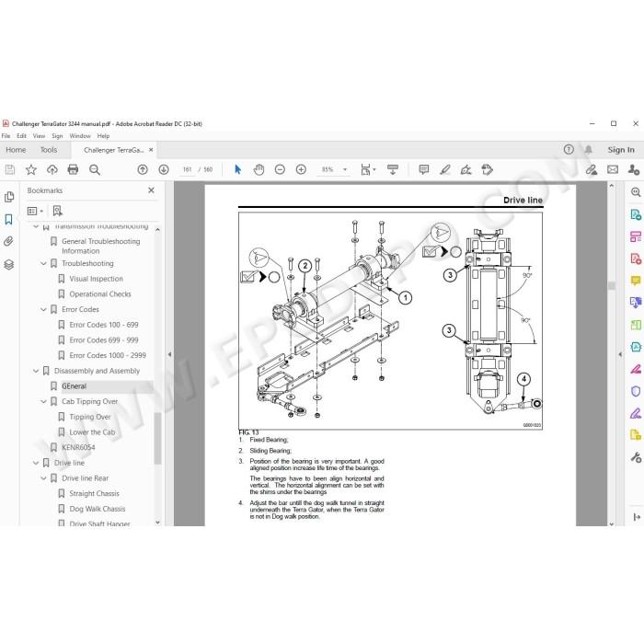The height and width of the screenshot is (644, 644).
Task: Switch to the Tools tab
Action: (x=49, y=150)
